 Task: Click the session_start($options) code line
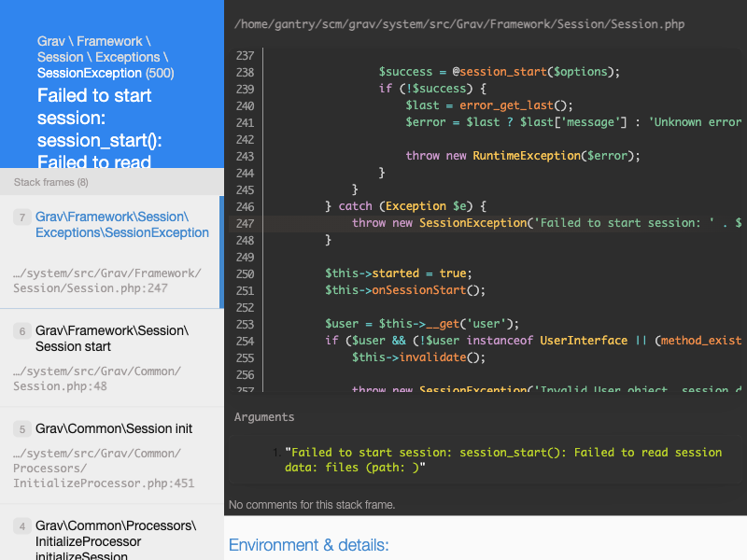click(499, 72)
